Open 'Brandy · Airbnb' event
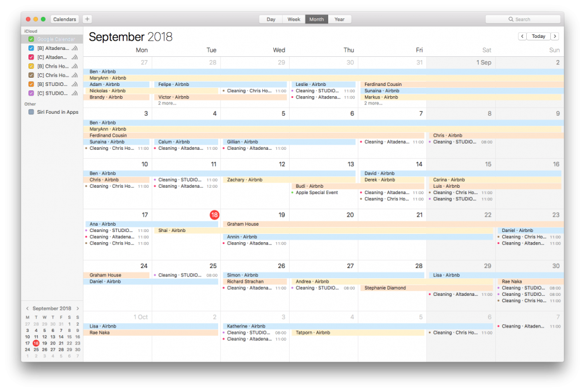Image resolution: width=585 pixels, height=392 pixels. point(118,97)
